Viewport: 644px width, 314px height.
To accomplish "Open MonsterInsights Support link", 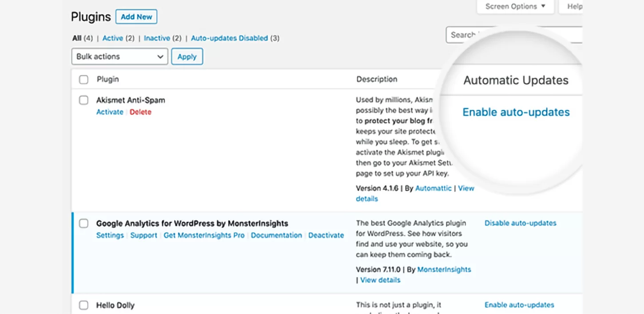I will 143,235.
